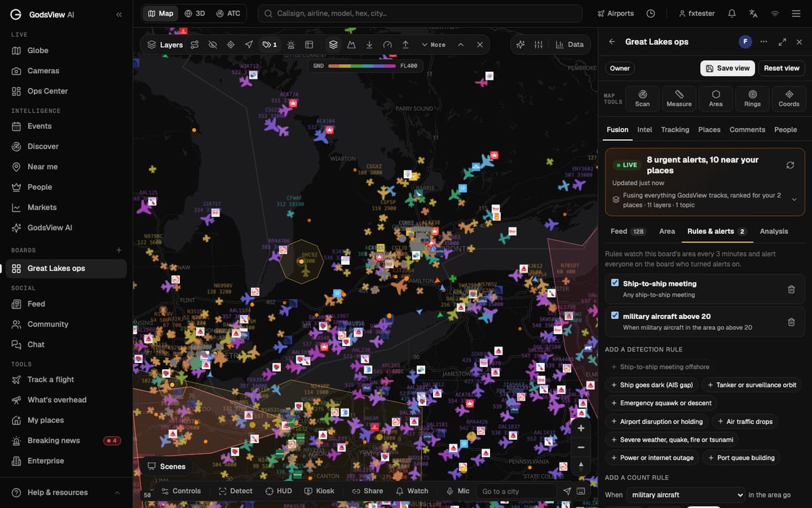Delete the Ship-to-ship meeting rule
Viewport: 812px width, 508px height.
pos(791,289)
